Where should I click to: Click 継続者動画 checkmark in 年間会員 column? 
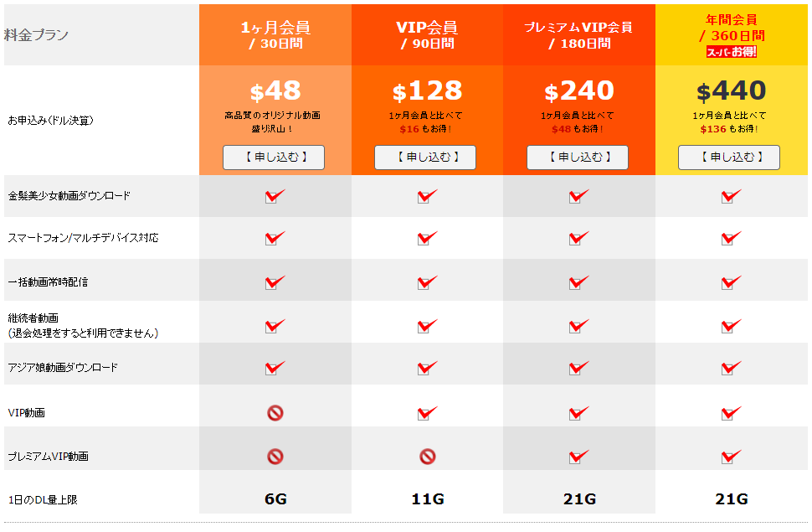[731, 326]
